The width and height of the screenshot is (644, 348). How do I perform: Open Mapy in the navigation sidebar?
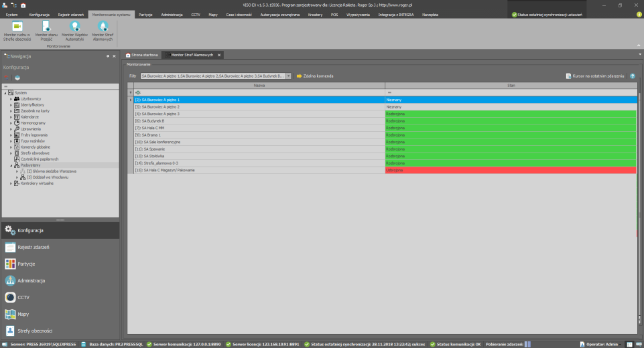coord(23,314)
